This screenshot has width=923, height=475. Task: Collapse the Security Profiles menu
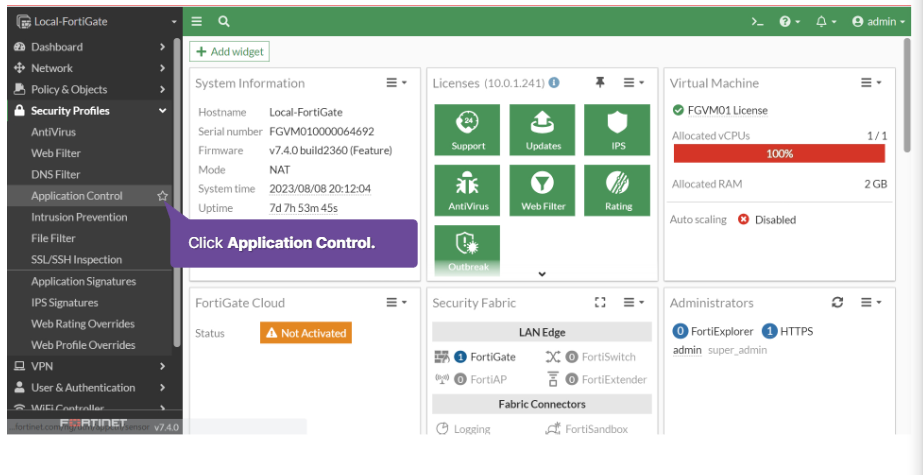coord(90,111)
